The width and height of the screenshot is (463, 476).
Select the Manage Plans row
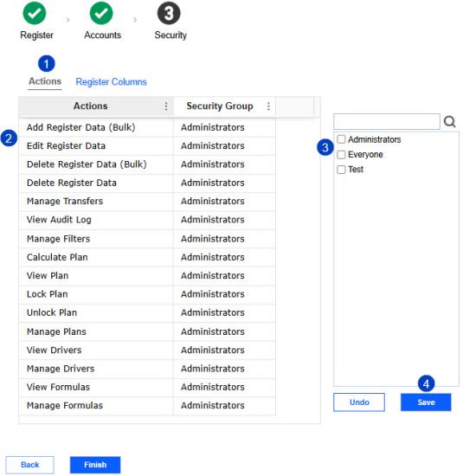(x=147, y=331)
